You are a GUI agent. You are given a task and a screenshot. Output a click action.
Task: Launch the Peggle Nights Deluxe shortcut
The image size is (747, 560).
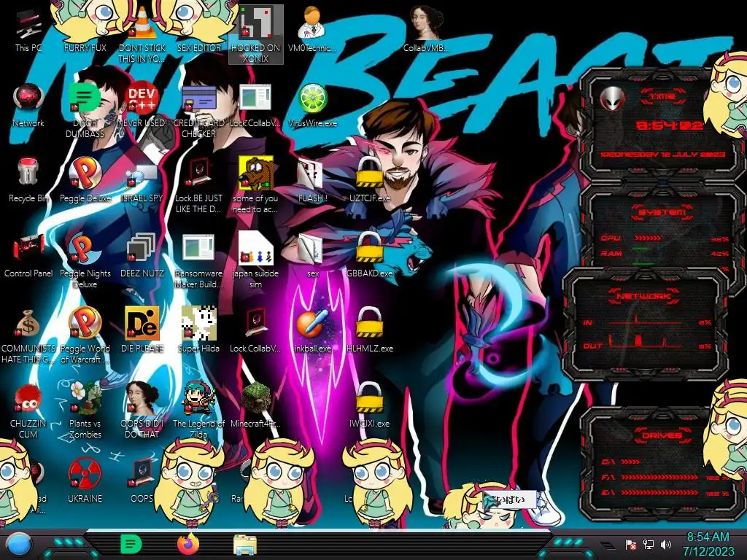click(x=85, y=261)
